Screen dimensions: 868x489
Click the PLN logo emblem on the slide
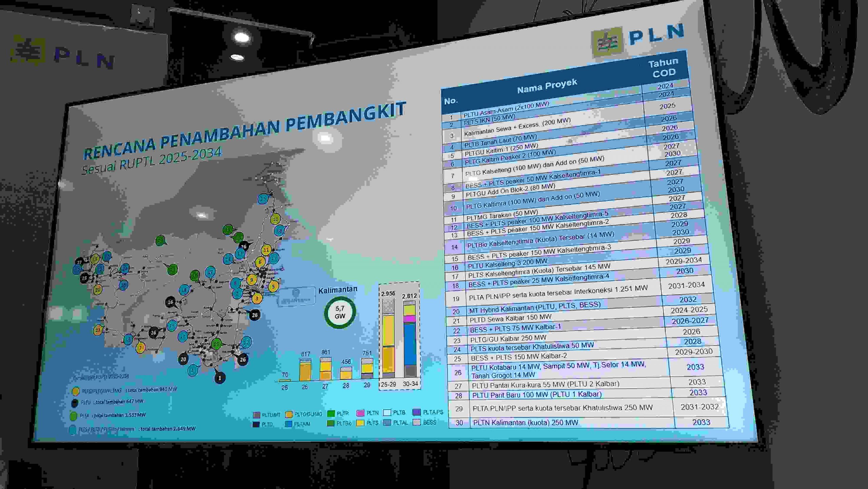coord(607,42)
